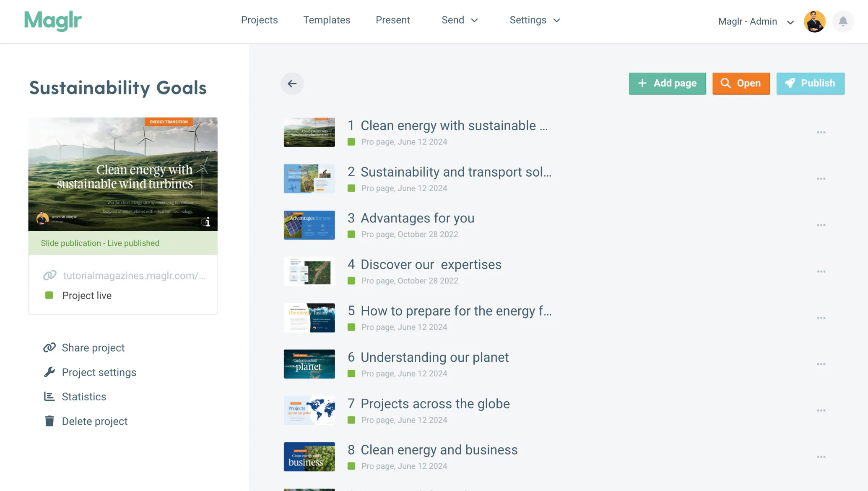Open options menu for Projects across the globe page
The height and width of the screenshot is (491, 868).
tap(821, 410)
